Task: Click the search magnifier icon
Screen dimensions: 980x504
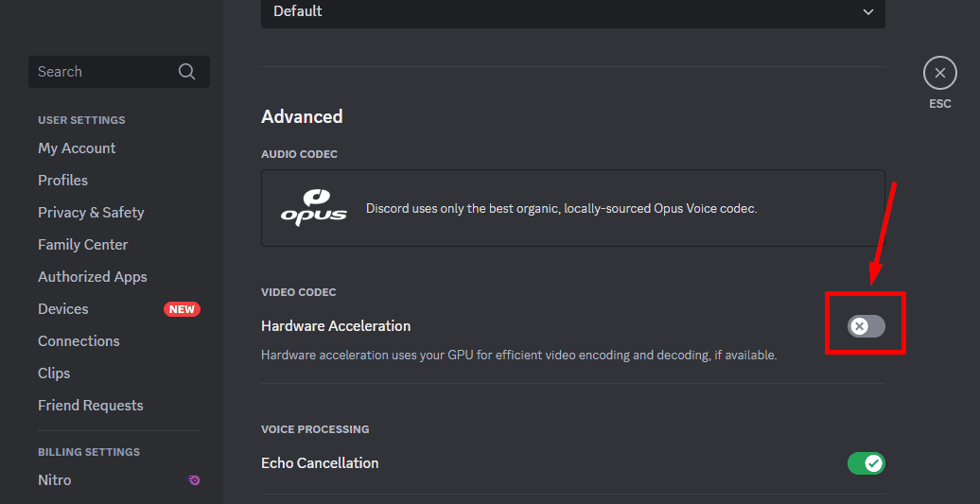Action: pyautogui.click(x=186, y=72)
